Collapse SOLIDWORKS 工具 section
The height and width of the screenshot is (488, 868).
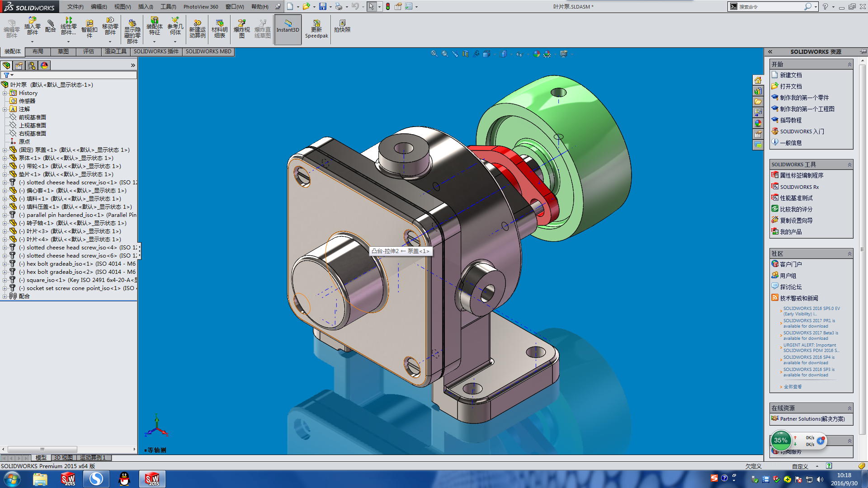pyautogui.click(x=849, y=164)
